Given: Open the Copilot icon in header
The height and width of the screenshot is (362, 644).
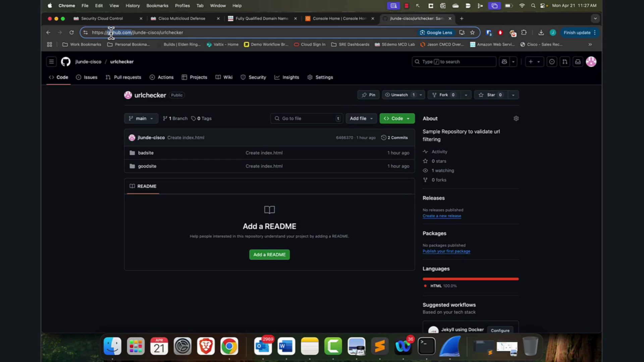Looking at the screenshot, I should pos(504,62).
